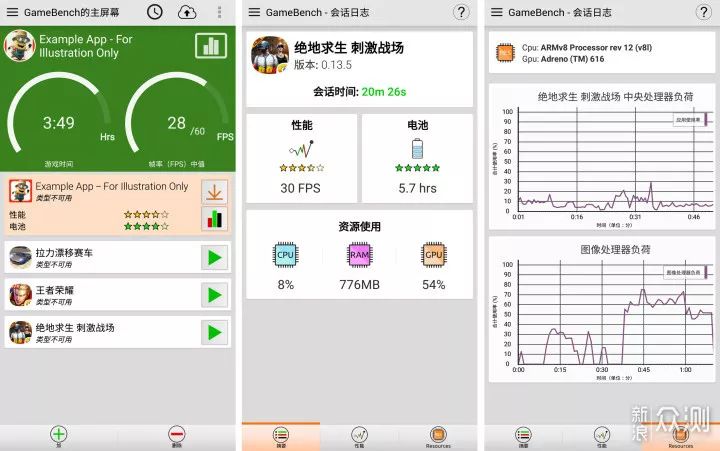Viewport: 720px width, 451px height.
Task: Open help icon in right session log
Action: point(703,12)
